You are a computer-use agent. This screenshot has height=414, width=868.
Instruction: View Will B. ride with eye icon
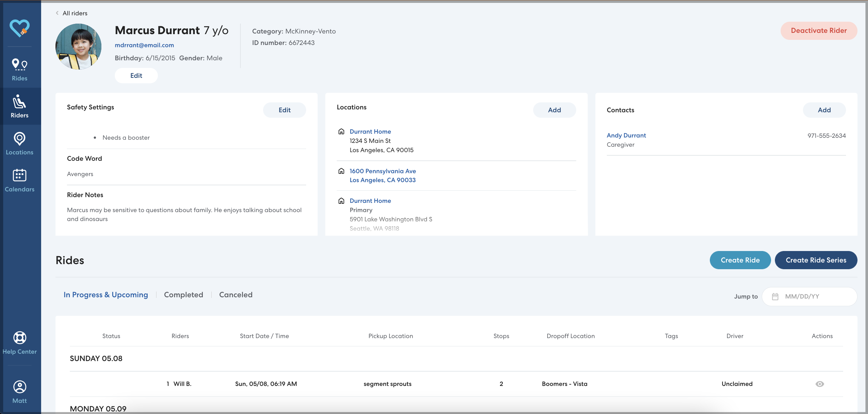(x=820, y=384)
